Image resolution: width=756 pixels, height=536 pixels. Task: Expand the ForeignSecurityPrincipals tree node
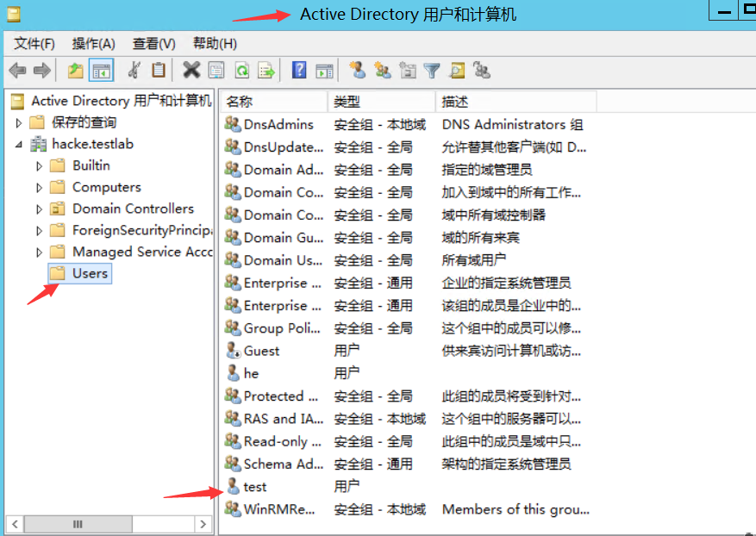39,231
